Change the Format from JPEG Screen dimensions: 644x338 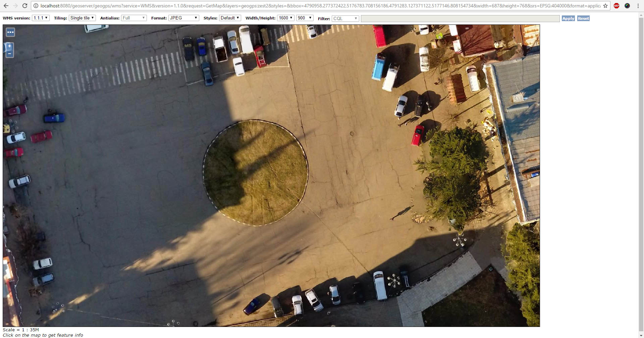click(x=183, y=18)
